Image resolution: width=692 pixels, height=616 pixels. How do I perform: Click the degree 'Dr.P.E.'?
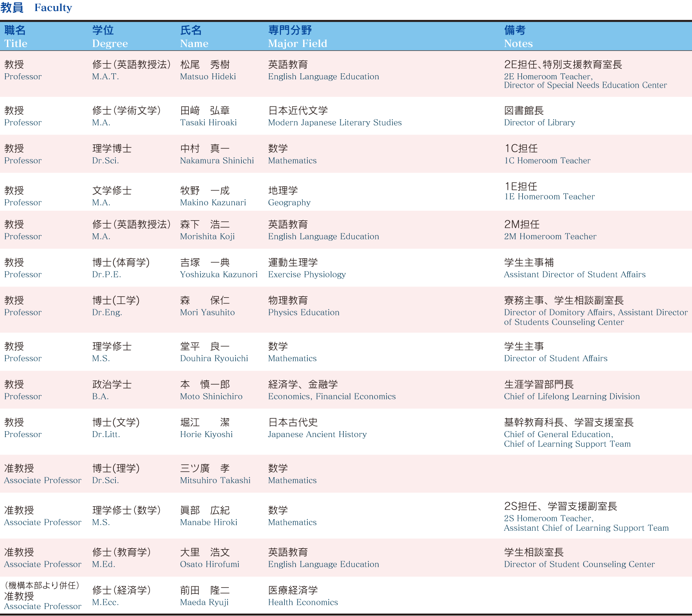pyautogui.click(x=107, y=274)
